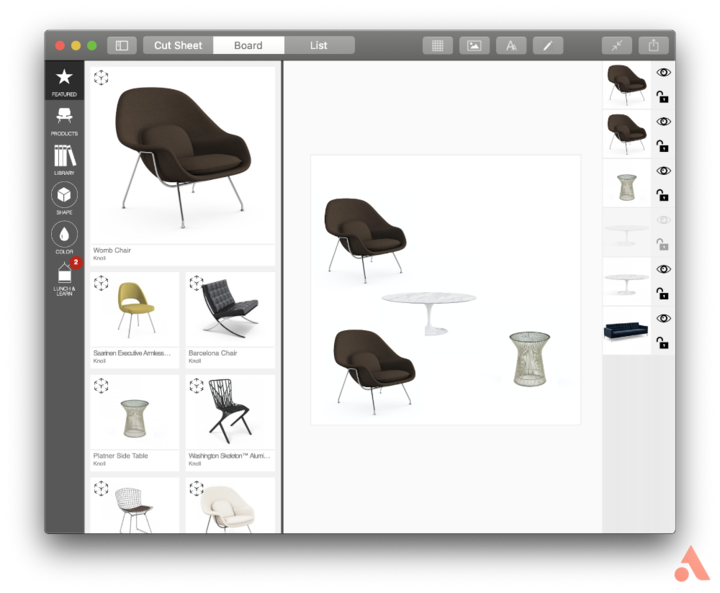Image resolution: width=720 pixels, height=593 pixels.
Task: Open the Featured star section
Action: click(x=64, y=81)
